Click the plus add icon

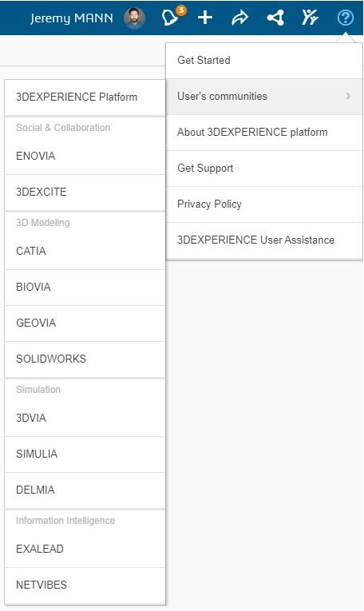(x=205, y=18)
